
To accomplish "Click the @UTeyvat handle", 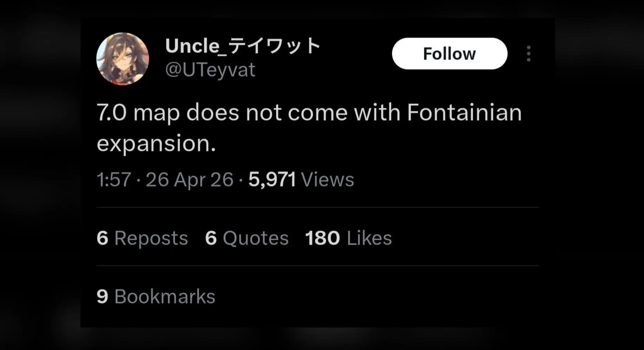I will [210, 70].
